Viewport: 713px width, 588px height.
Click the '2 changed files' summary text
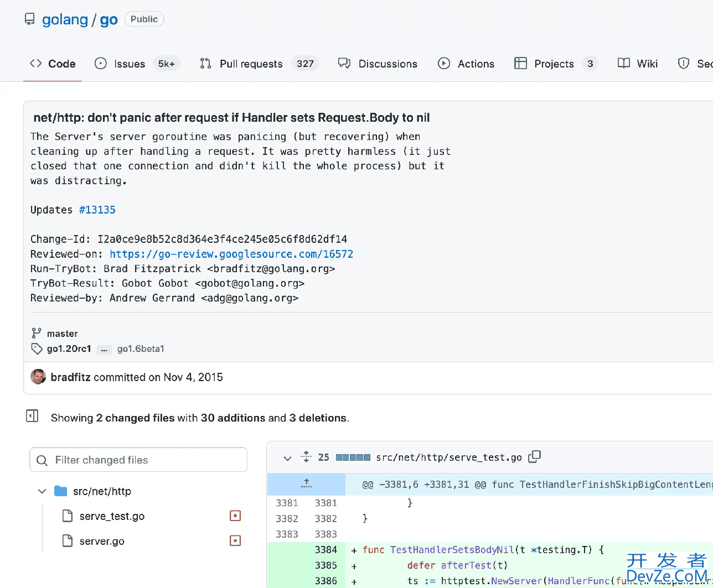tap(135, 418)
